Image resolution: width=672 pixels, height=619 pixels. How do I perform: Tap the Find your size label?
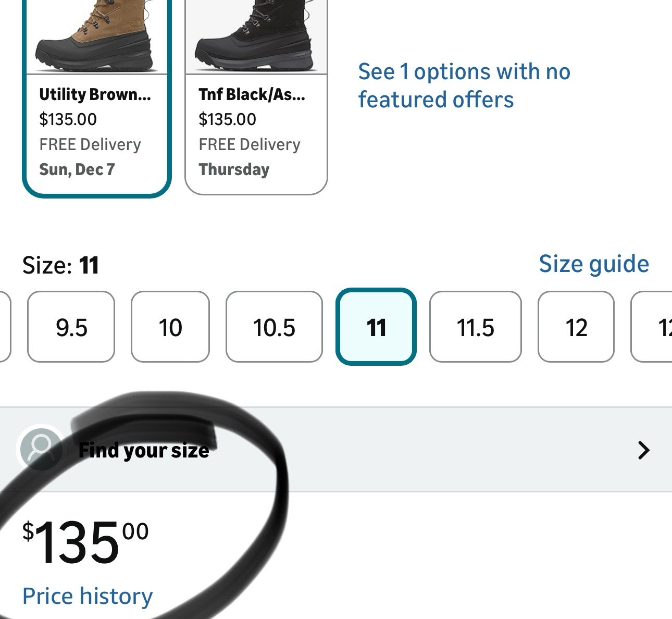(144, 450)
